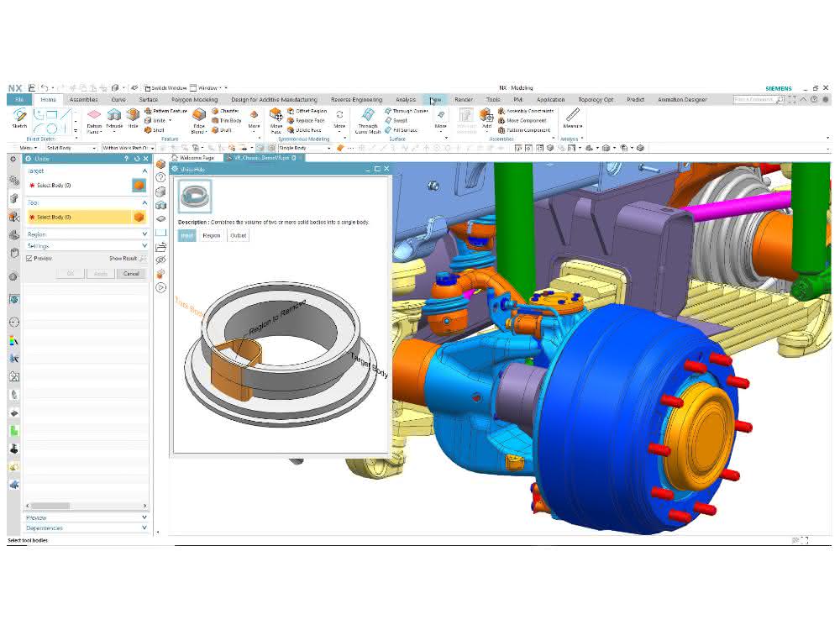This screenshot has height=630, width=840.
Task: Click the Assembly Constraints command
Action: (526, 111)
